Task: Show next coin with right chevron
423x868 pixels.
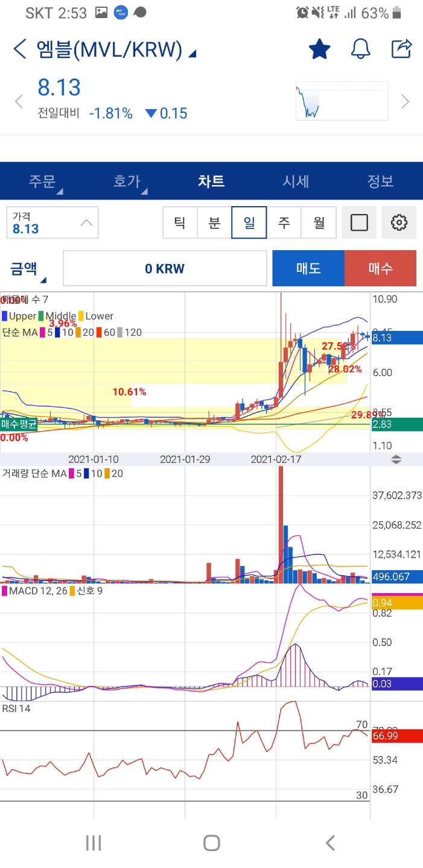Action: 405,101
